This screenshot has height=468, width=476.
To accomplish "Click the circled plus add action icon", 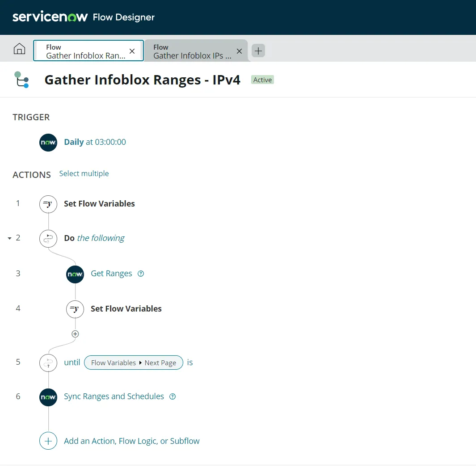I will click(48, 441).
